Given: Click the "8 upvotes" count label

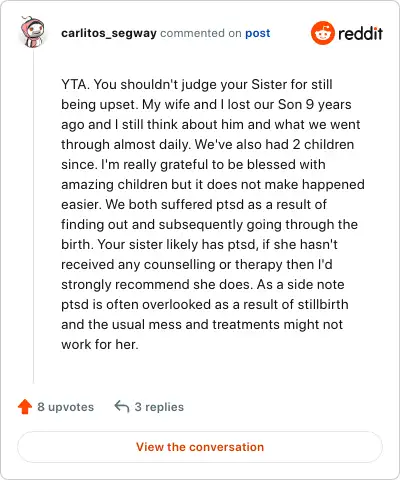Looking at the screenshot, I should tap(65, 407).
